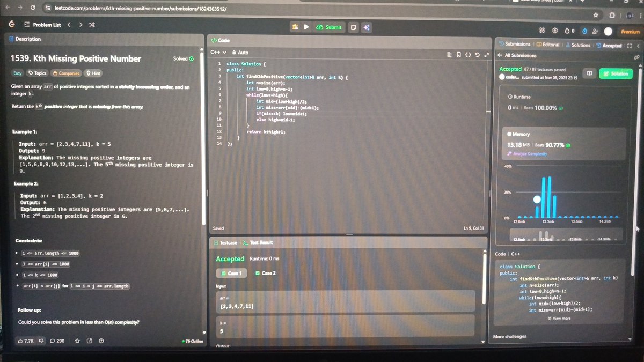Switch to the Test Result tab
The height and width of the screenshot is (362, 644).
(258, 242)
